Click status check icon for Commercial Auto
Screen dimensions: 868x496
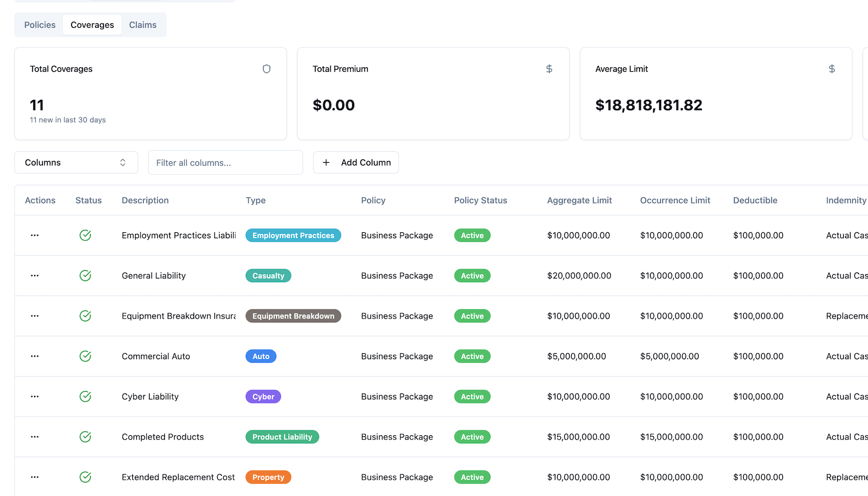click(85, 357)
